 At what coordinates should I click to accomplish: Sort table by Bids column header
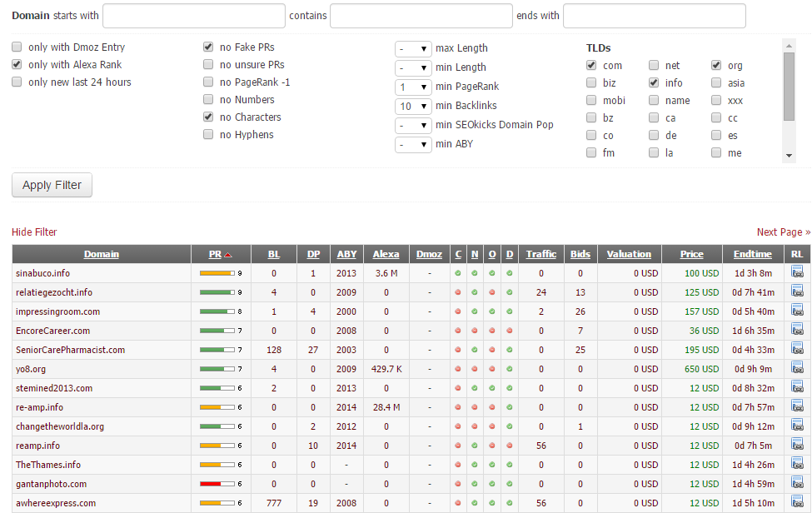point(580,254)
